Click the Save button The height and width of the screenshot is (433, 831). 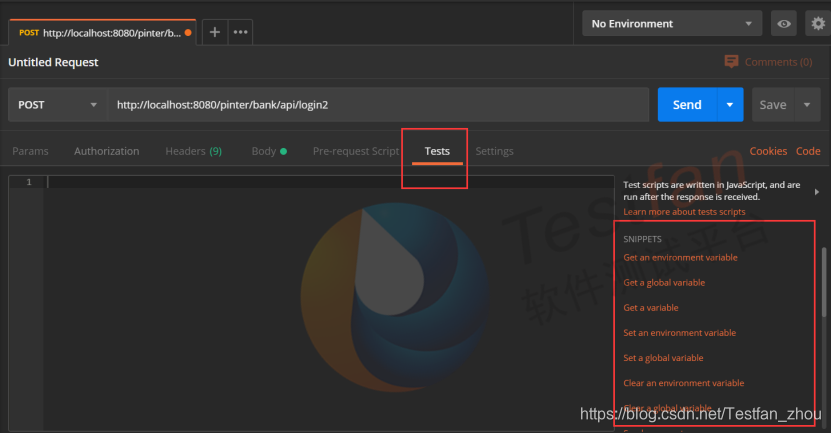coord(773,105)
